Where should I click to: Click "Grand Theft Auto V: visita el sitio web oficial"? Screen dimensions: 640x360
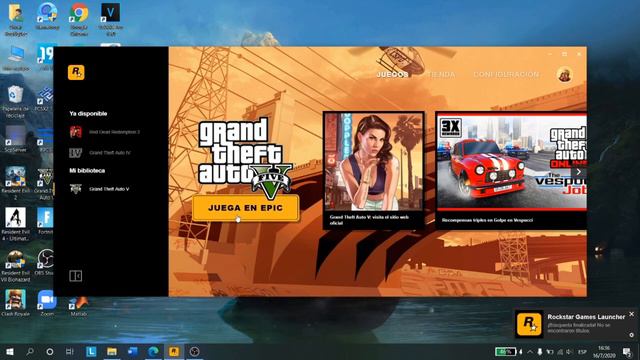coord(369,220)
